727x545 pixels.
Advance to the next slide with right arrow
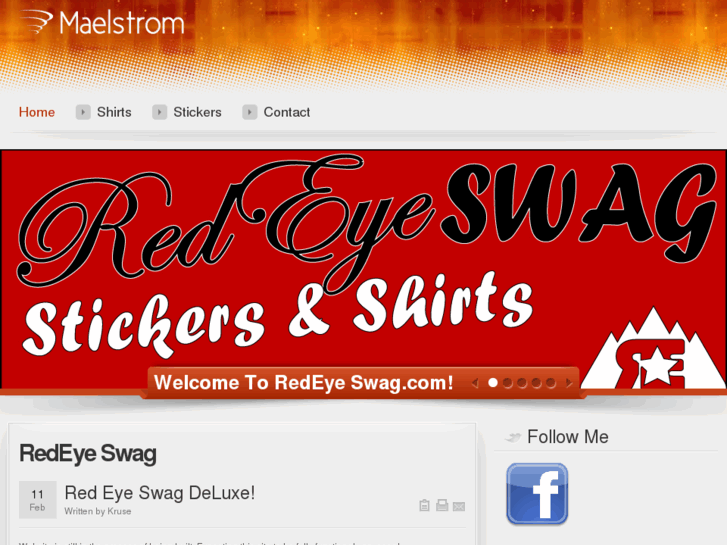click(x=569, y=383)
